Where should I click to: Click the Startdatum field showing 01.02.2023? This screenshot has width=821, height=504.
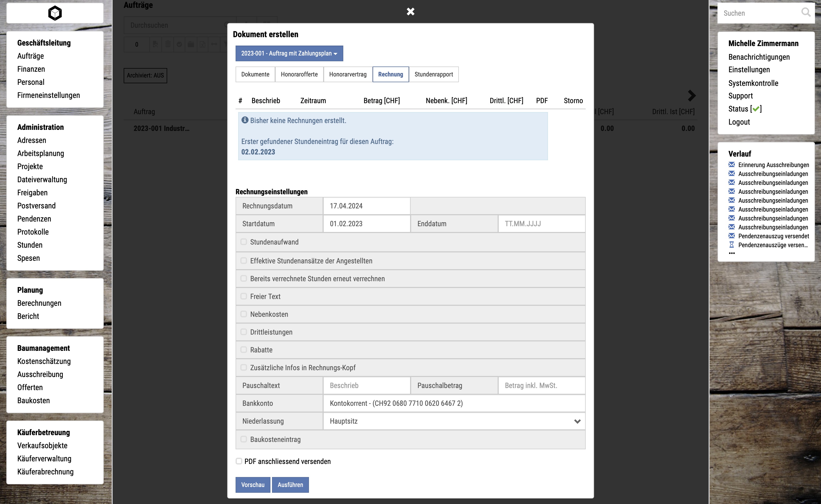click(366, 224)
